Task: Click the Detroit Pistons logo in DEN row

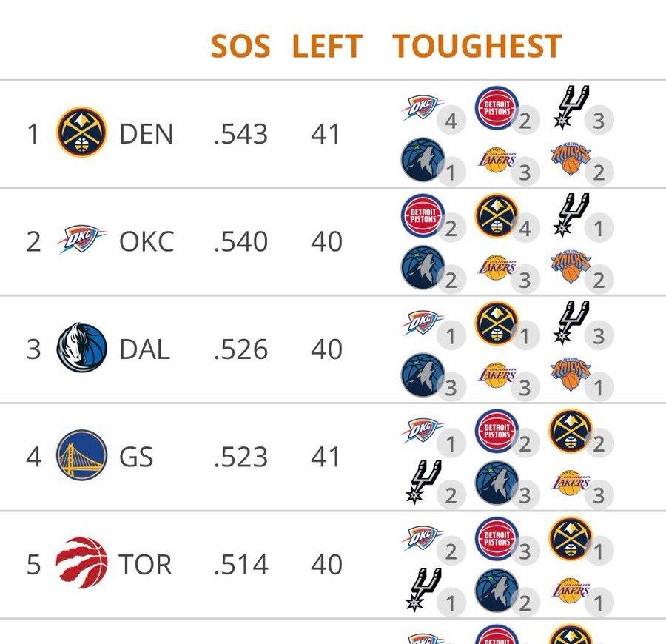Action: [x=497, y=108]
